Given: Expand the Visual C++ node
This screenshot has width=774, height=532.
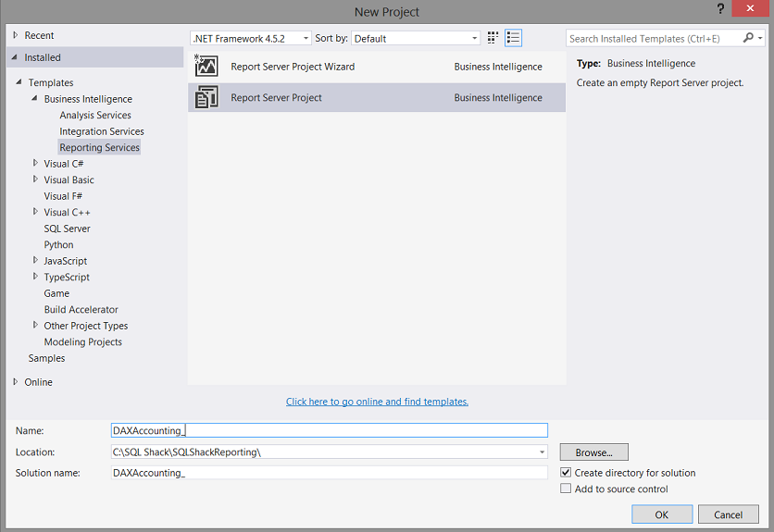Looking at the screenshot, I should pyautogui.click(x=35, y=212).
